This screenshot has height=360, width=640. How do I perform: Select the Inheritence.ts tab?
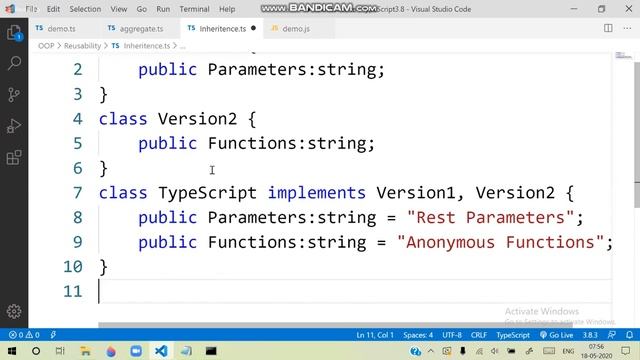point(222,28)
